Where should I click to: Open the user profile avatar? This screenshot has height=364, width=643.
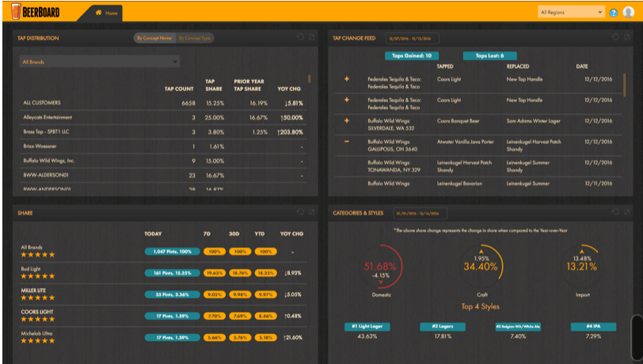628,13
